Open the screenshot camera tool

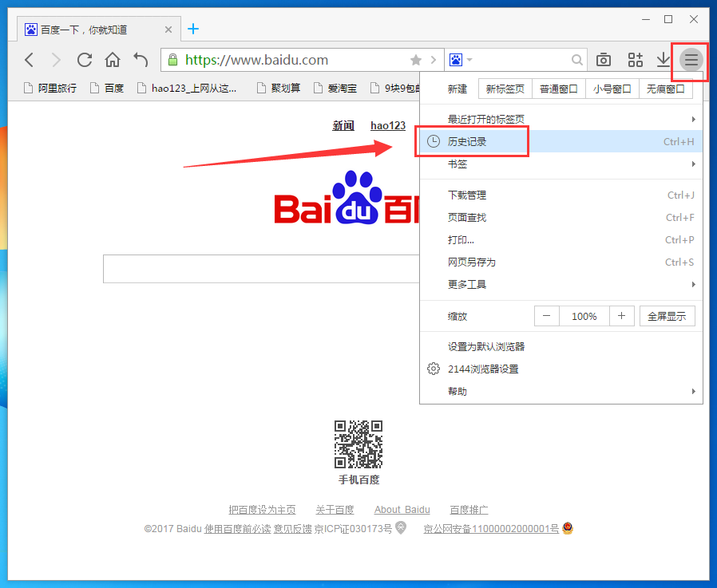pos(604,60)
